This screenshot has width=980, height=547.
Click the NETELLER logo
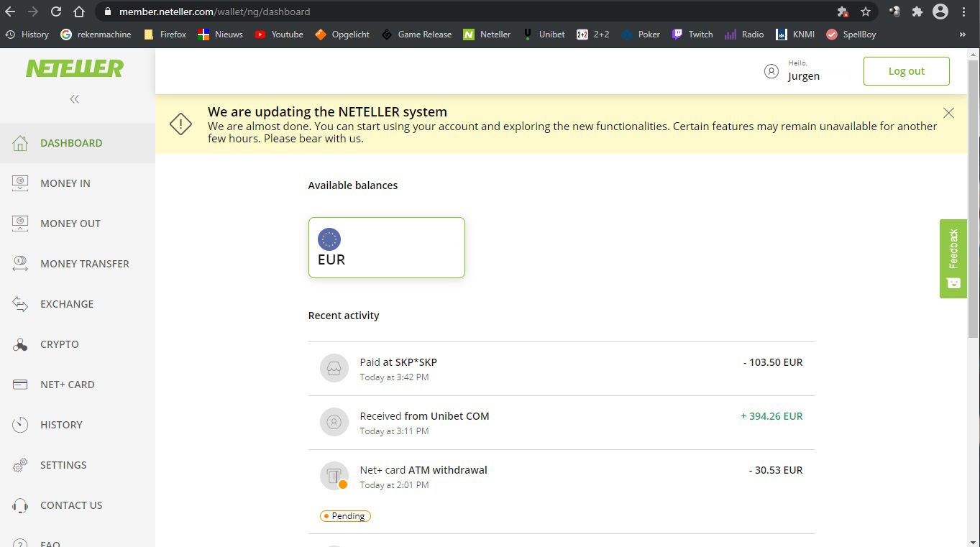[x=75, y=68]
